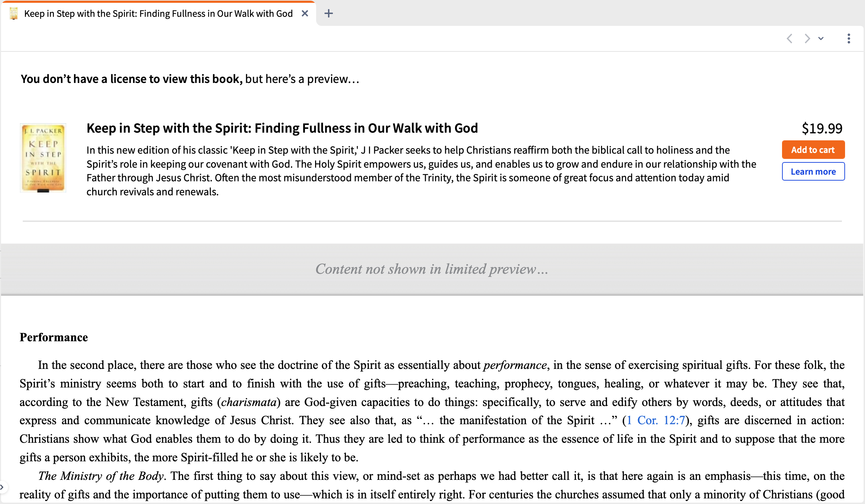Viewport: 865px width, 504px height.
Task: Click the book icon in the tab
Action: click(14, 14)
